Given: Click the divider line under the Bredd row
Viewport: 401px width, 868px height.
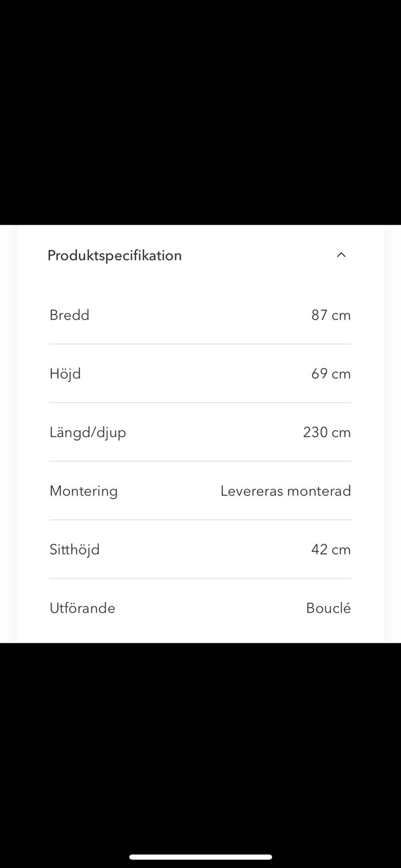Looking at the screenshot, I should pos(200,344).
